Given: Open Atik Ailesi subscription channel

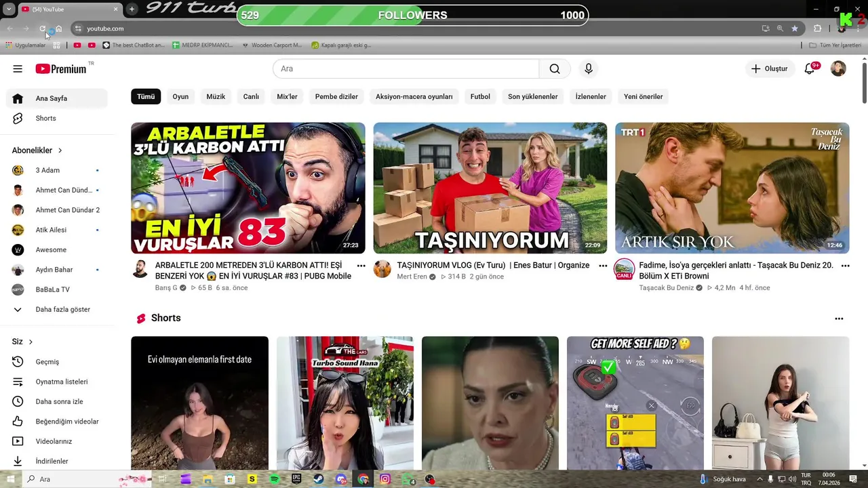Looking at the screenshot, I should [57, 230].
